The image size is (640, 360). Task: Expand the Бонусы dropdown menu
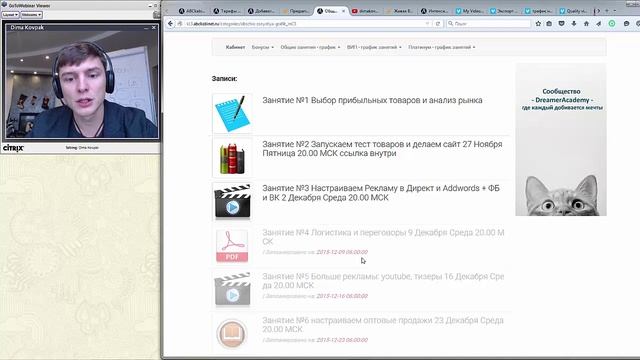click(262, 47)
